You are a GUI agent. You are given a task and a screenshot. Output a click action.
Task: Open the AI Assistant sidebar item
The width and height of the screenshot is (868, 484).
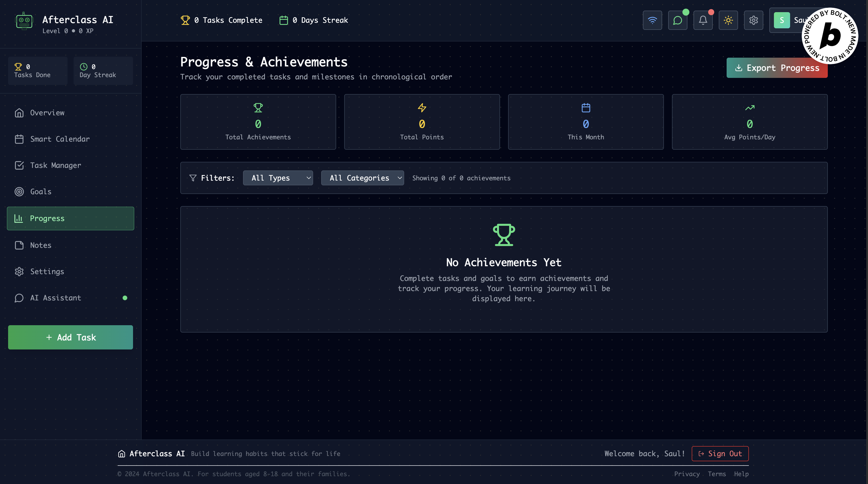[56, 298]
